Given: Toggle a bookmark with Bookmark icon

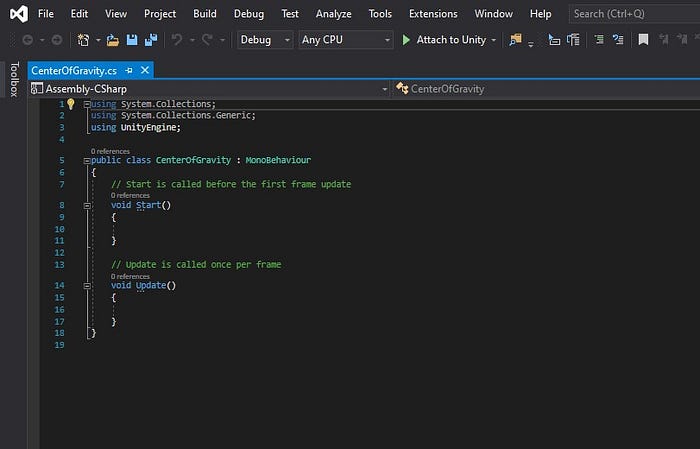Looking at the screenshot, I should (643, 40).
